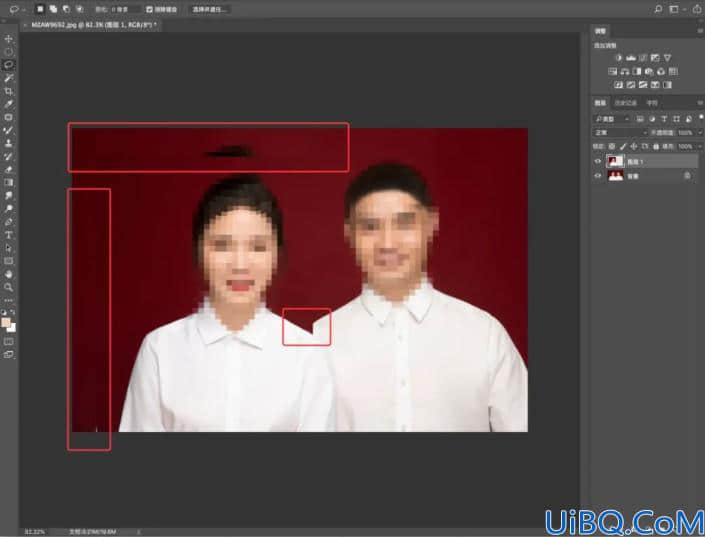Viewport: 705px width, 537px height.
Task: Add a Brightness/Contrast adjustment
Action: [x=619, y=58]
